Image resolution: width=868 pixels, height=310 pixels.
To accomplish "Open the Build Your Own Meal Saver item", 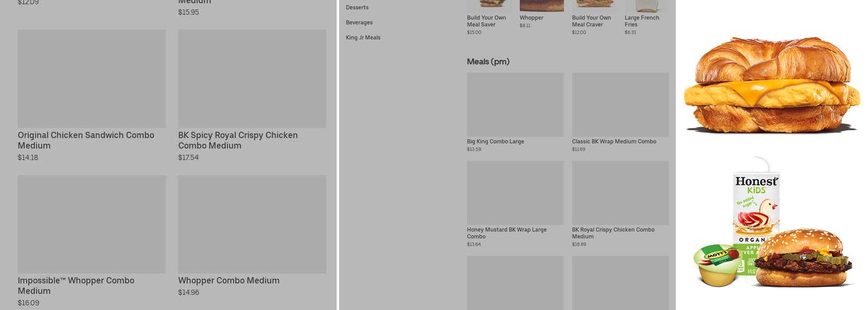I will point(486,21).
